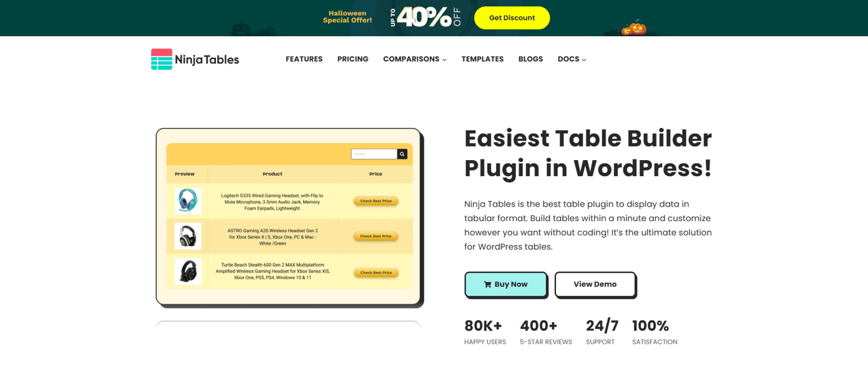
Task: Click the Turtle Beach Stealth 600 description
Action: [272, 271]
